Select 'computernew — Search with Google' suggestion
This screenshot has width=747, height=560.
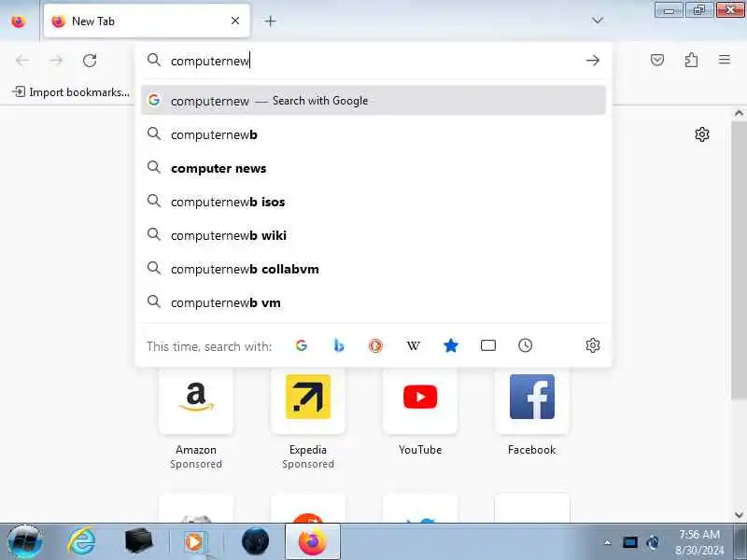click(373, 101)
